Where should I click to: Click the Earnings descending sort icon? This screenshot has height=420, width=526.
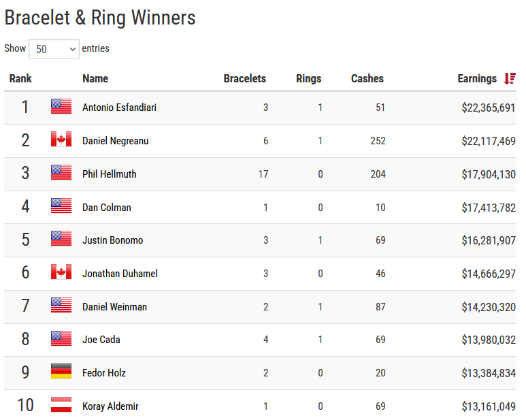510,78
